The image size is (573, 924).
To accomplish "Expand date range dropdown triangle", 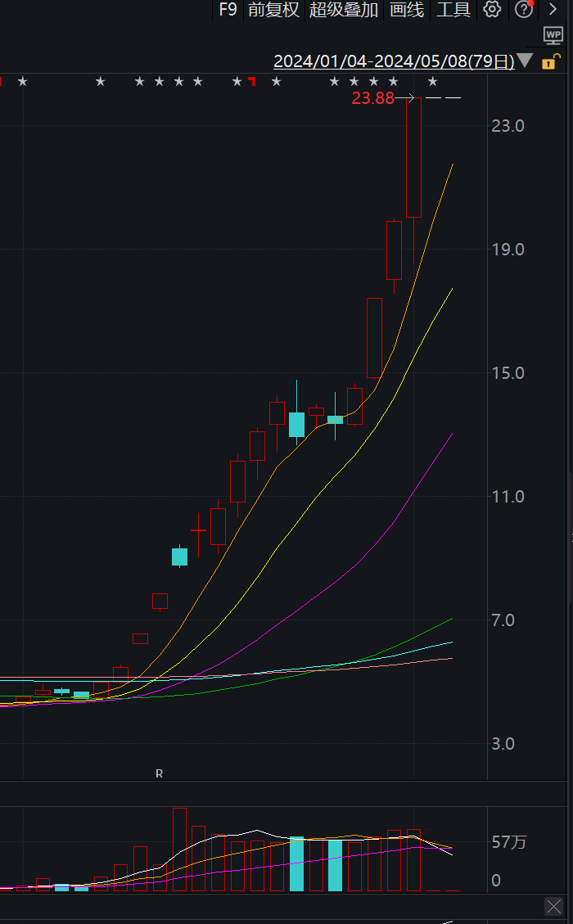I will tap(525, 61).
